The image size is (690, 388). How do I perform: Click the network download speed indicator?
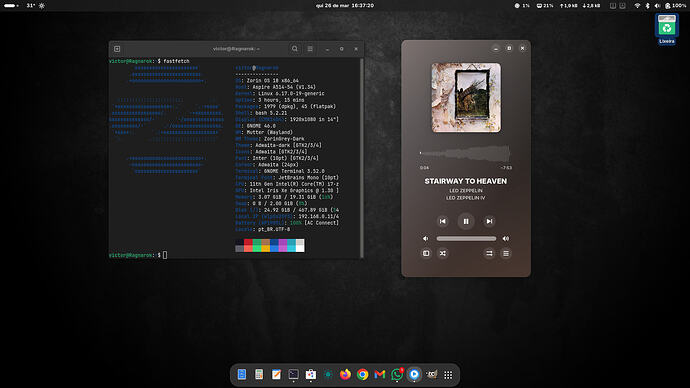coord(591,6)
